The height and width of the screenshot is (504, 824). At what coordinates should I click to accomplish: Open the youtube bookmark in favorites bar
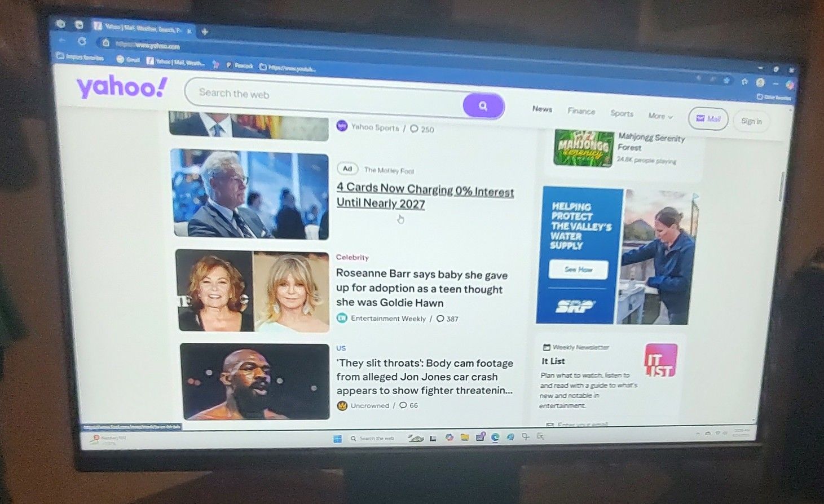pyautogui.click(x=288, y=68)
